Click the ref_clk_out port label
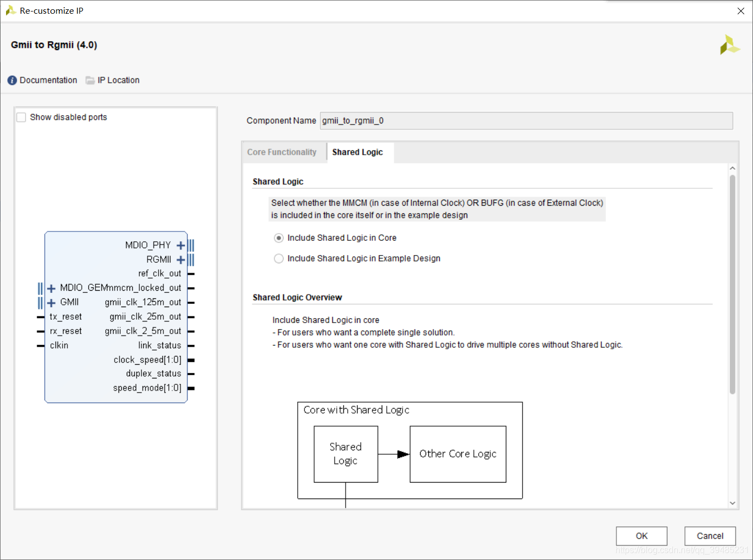 160,274
